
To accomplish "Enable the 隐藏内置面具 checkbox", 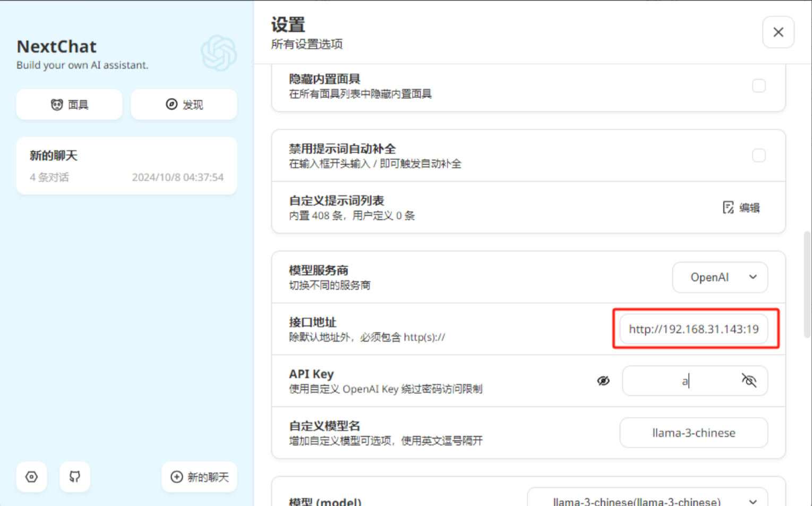I will [758, 86].
